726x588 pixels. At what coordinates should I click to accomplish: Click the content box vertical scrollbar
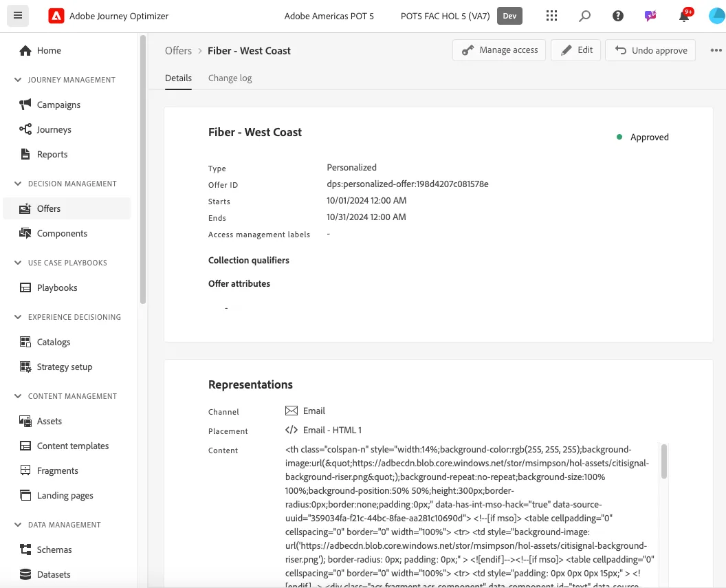[x=664, y=461]
